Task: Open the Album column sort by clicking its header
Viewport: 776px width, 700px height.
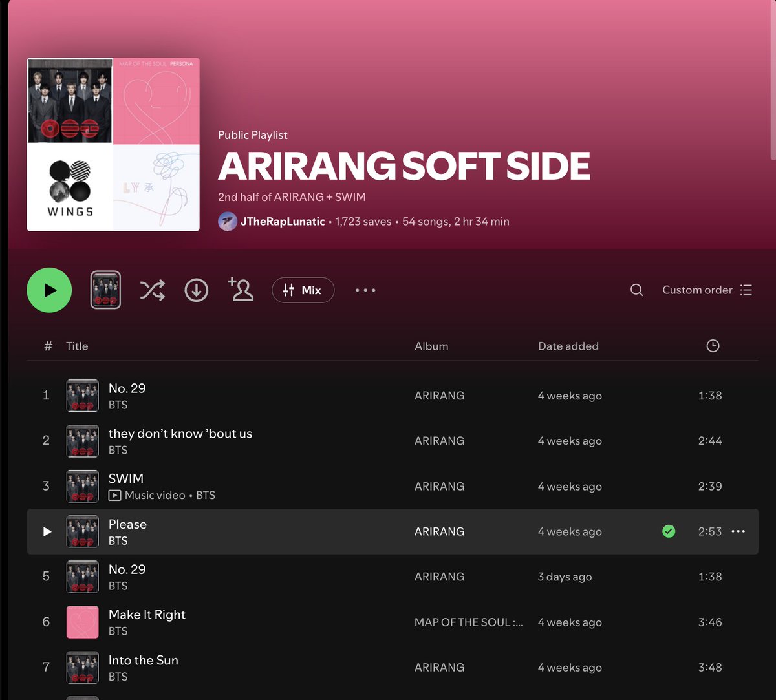Action: pos(431,346)
